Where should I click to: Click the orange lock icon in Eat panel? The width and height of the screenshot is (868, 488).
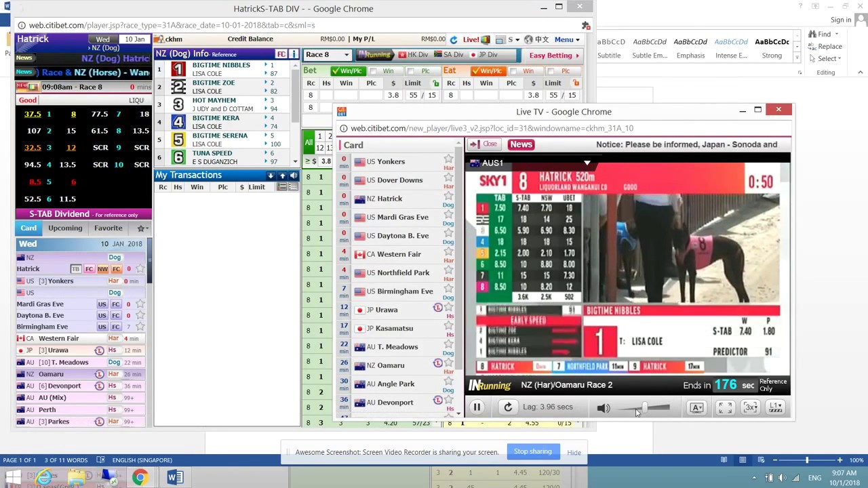tap(576, 83)
